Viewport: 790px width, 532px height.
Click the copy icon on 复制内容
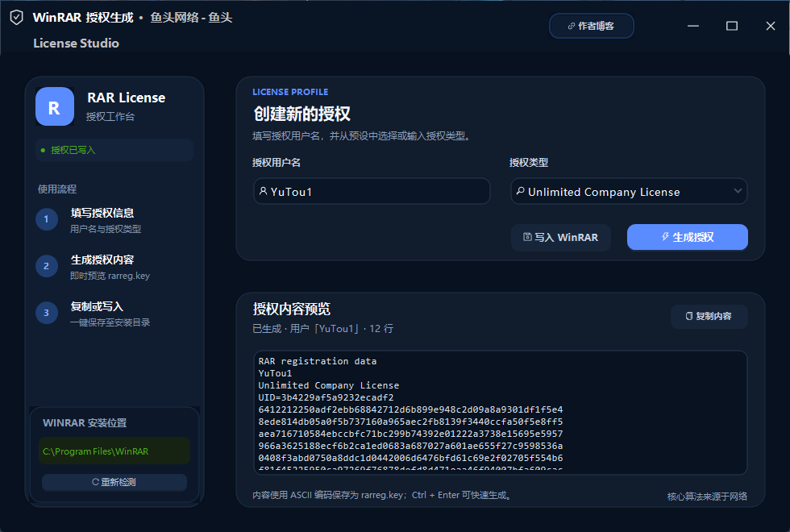tap(688, 316)
